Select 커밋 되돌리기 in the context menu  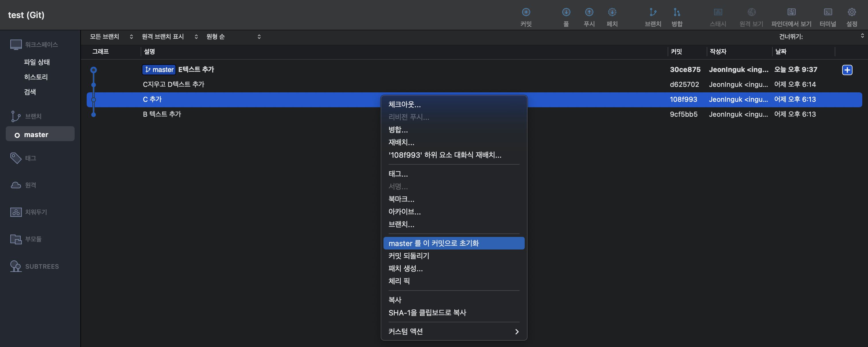(x=409, y=256)
